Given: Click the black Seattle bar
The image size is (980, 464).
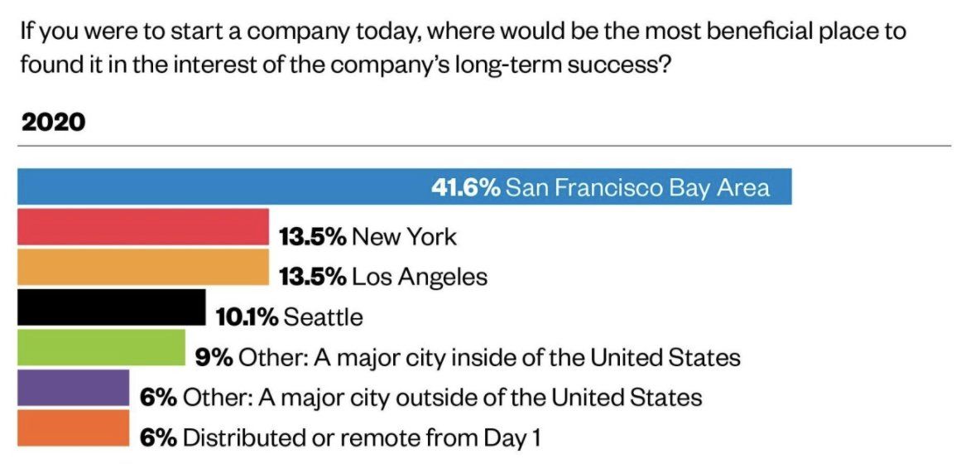Looking at the screenshot, I should click(111, 307).
